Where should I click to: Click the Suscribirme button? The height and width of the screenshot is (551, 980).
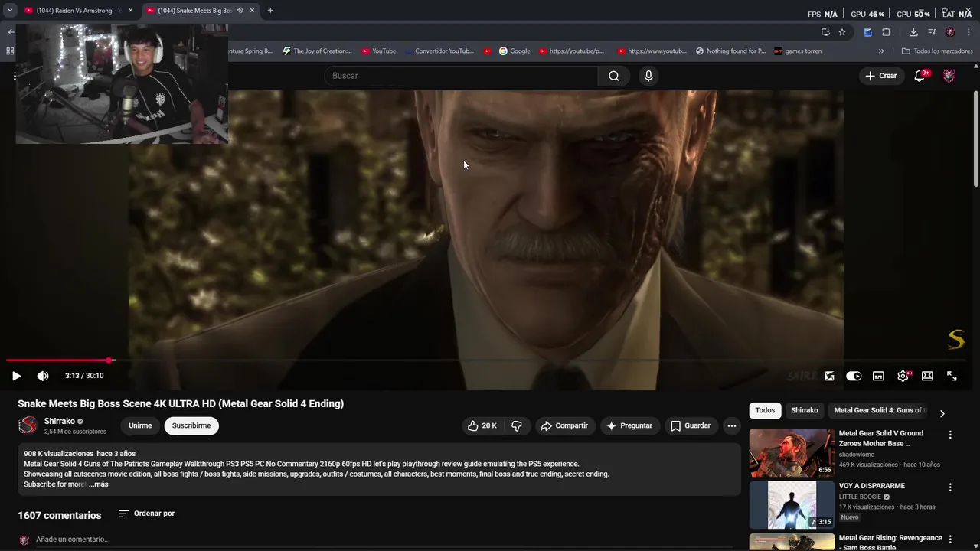tap(191, 425)
